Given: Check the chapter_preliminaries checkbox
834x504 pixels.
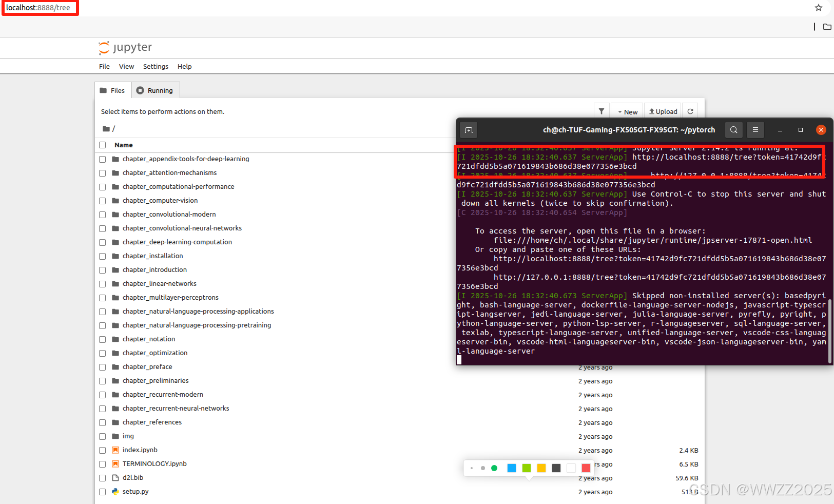Looking at the screenshot, I should (102, 381).
